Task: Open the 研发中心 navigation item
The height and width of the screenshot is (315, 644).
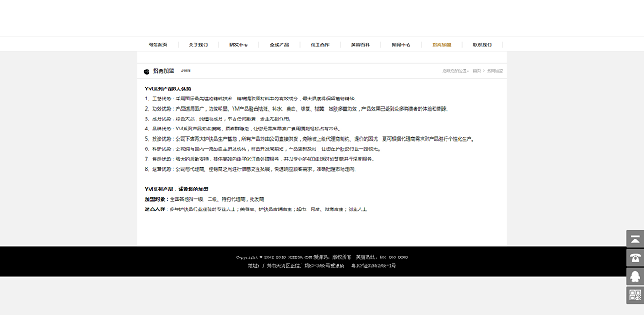Action: click(x=239, y=45)
